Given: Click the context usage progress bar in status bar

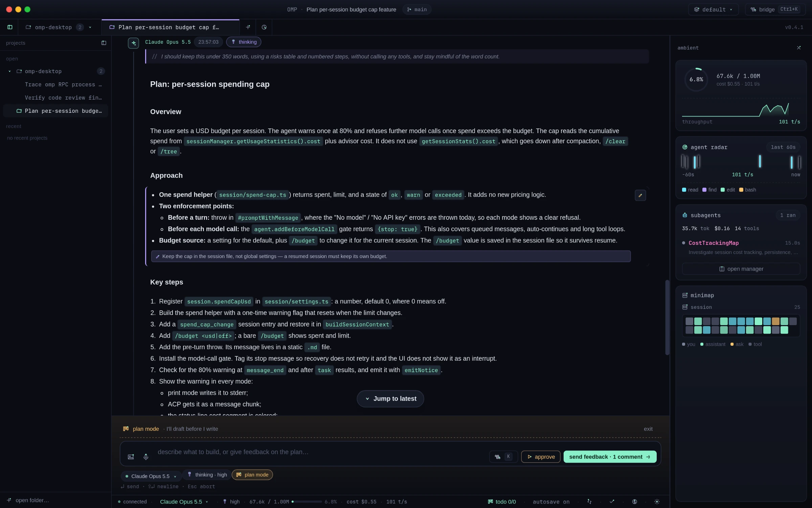Looking at the screenshot, I should (x=307, y=502).
